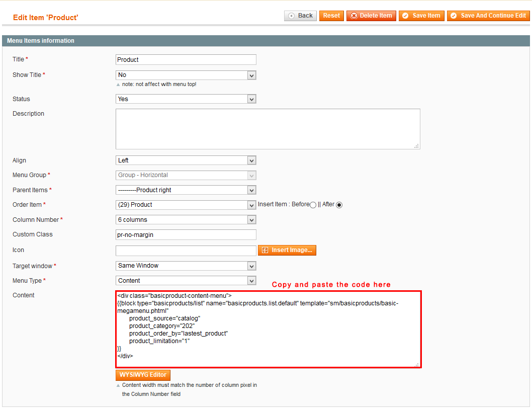Click the 'Insert Item : Before' label text
Screen dimensions: 532x409
pos(284,204)
